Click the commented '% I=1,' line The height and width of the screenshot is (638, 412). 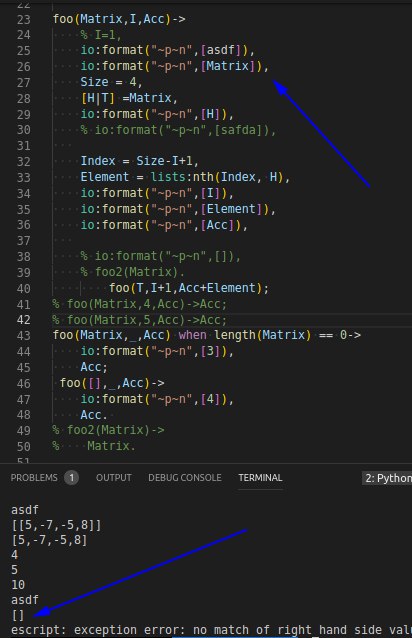click(x=101, y=35)
